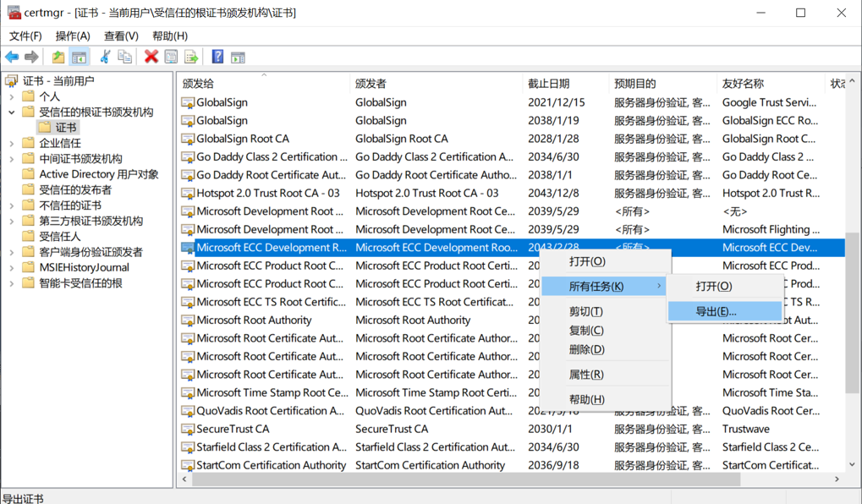The height and width of the screenshot is (504, 862).
Task: Click the certmgr title bar app icon
Action: coord(14,12)
